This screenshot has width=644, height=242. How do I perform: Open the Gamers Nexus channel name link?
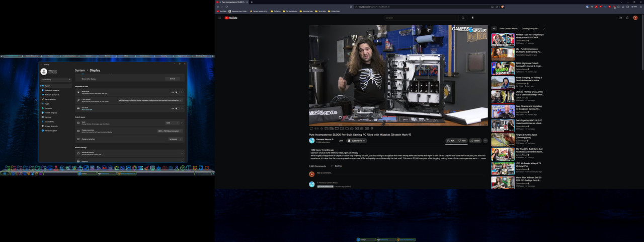(324, 139)
